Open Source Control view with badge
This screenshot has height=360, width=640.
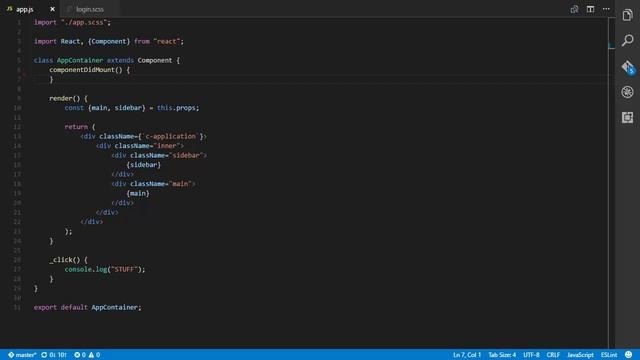628,67
